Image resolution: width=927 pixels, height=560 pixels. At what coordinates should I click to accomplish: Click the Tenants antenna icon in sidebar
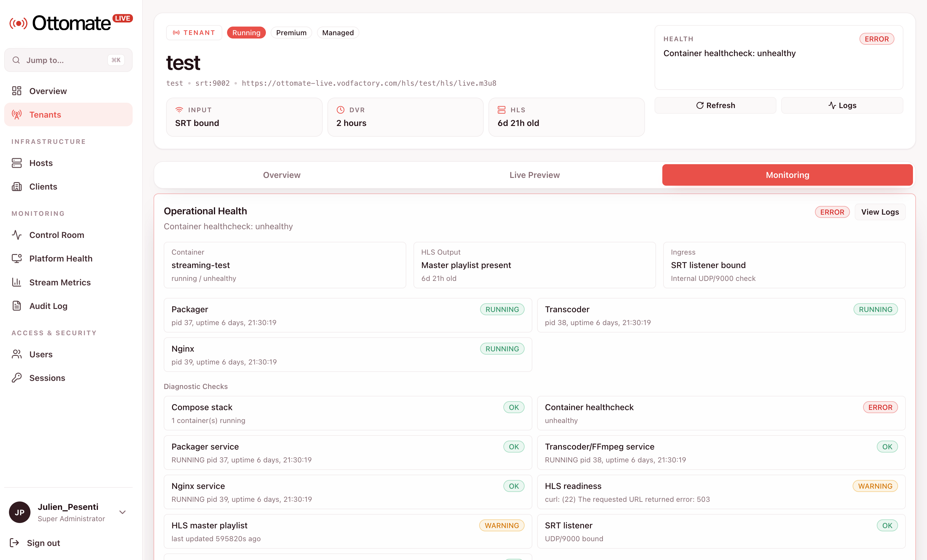click(x=16, y=115)
